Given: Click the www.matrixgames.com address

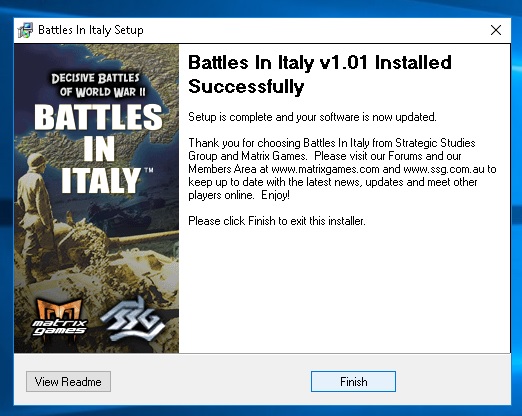Looking at the screenshot, I should tap(325, 169).
